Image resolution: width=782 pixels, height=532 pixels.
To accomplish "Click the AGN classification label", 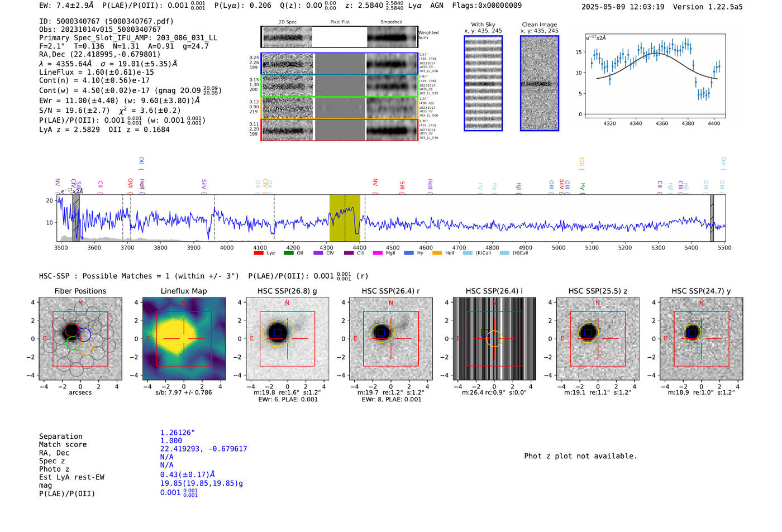I will 437,5.
